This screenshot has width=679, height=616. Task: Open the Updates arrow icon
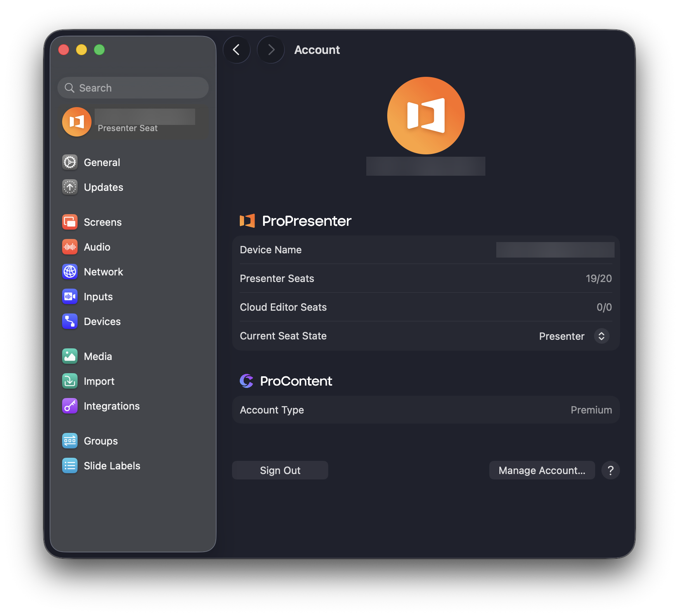(70, 187)
